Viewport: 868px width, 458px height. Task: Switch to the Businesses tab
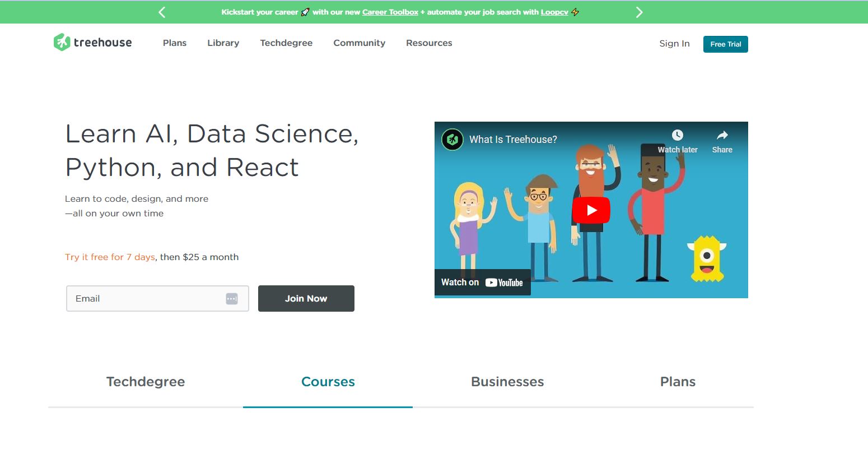(x=507, y=382)
